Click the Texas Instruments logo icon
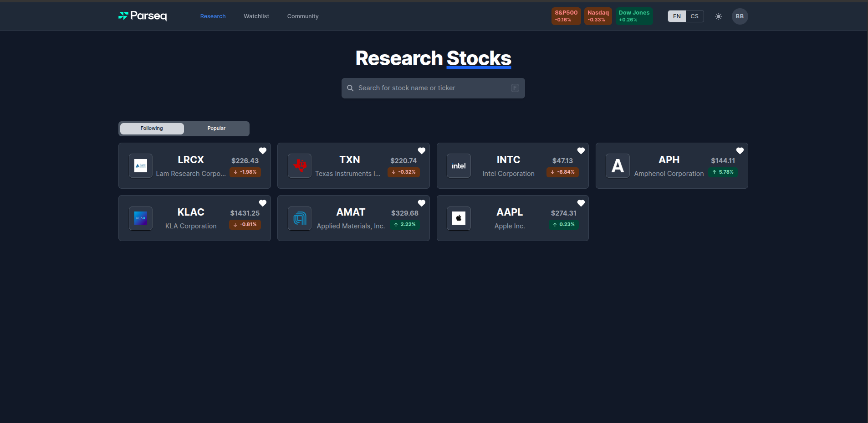The width and height of the screenshot is (868, 423). 300,166
